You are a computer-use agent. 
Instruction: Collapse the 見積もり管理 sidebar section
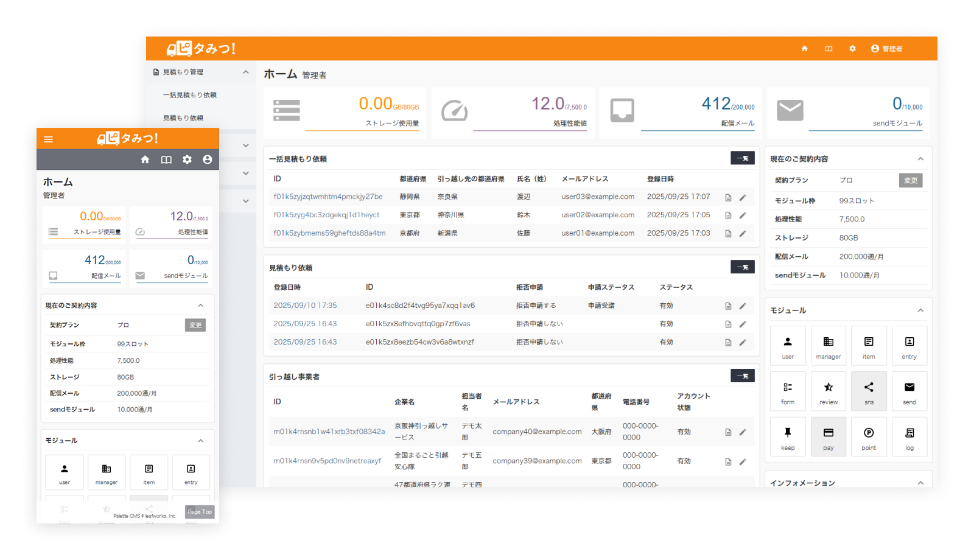click(246, 72)
